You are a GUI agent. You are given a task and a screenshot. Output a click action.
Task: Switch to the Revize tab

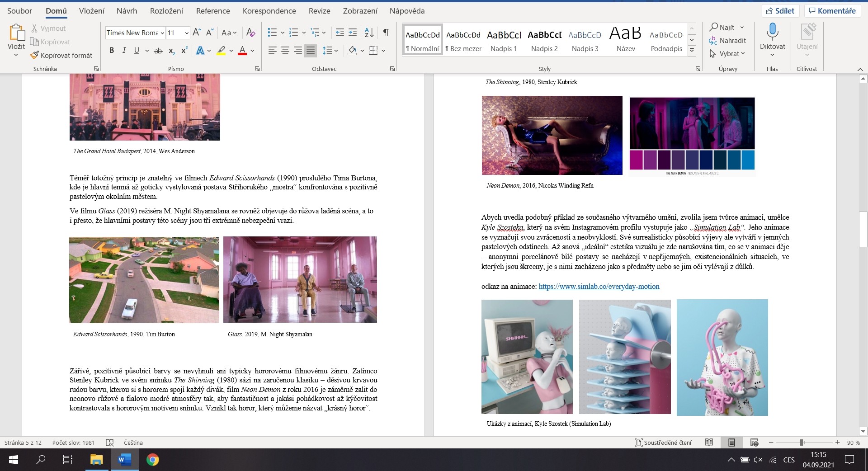coord(320,11)
